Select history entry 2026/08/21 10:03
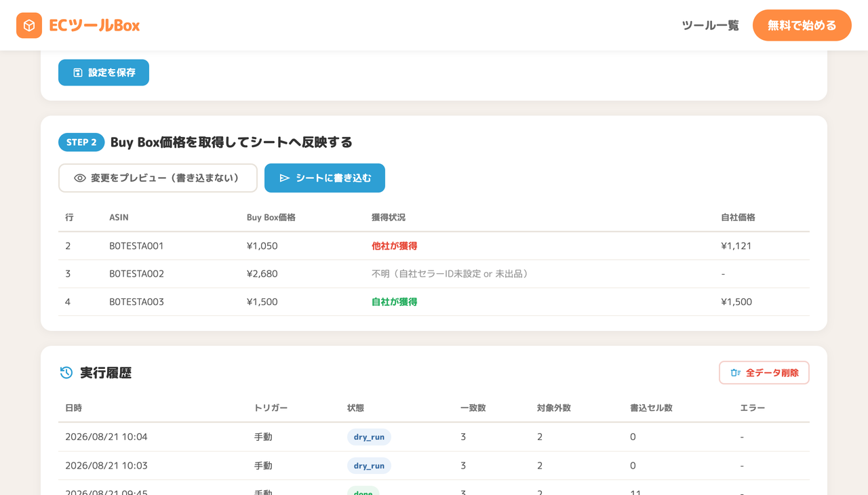Screen dimensions: 868x495 click(106, 466)
